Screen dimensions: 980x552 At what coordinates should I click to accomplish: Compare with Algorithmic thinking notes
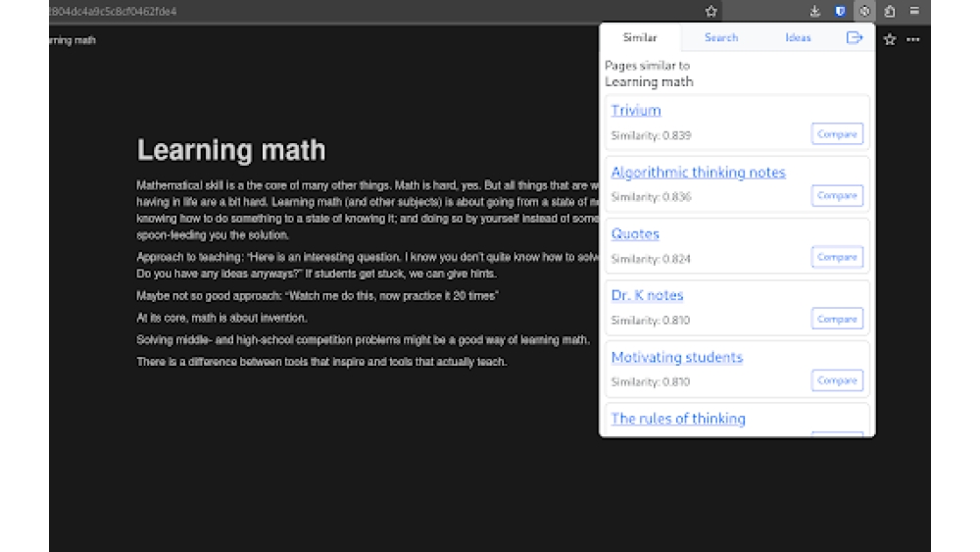tap(837, 196)
